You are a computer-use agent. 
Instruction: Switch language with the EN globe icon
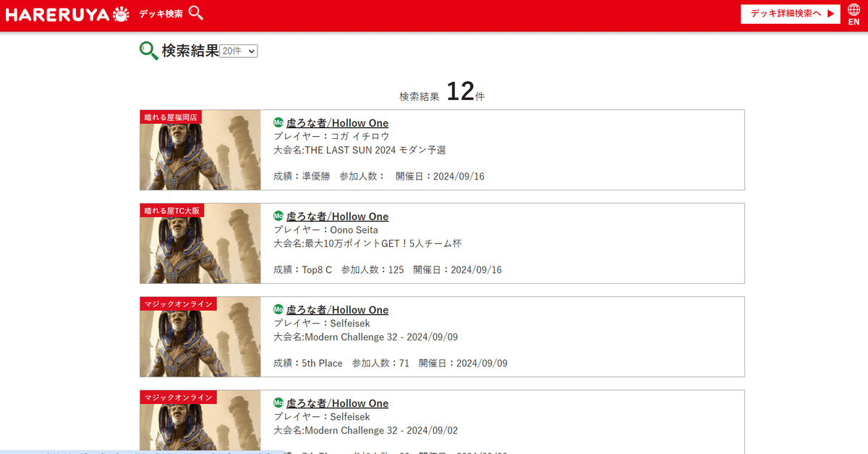click(854, 14)
